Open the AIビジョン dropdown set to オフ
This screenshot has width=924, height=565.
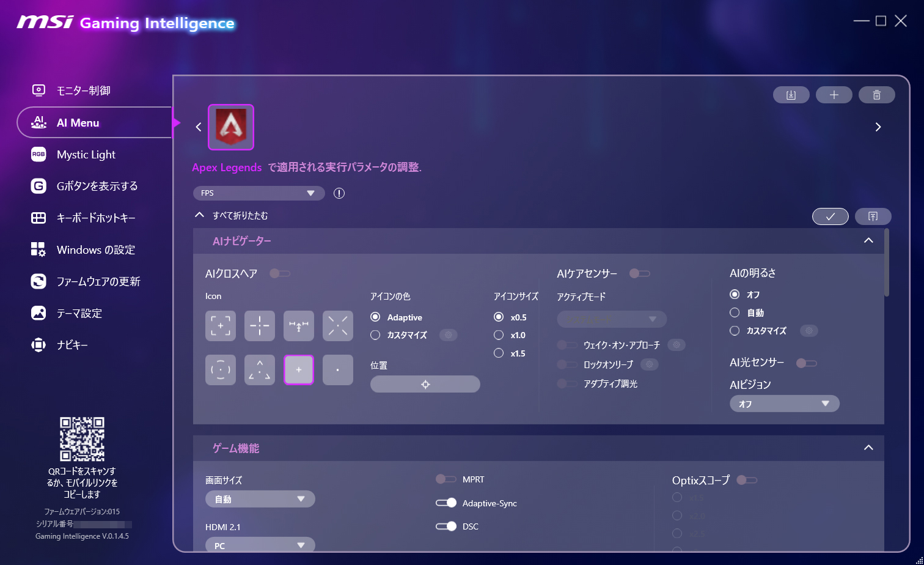pyautogui.click(x=784, y=404)
